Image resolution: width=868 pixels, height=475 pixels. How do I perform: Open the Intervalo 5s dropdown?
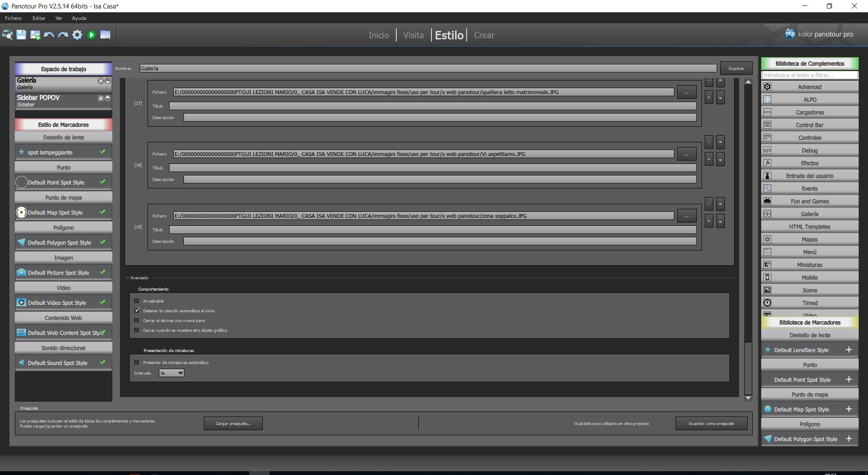[172, 373]
